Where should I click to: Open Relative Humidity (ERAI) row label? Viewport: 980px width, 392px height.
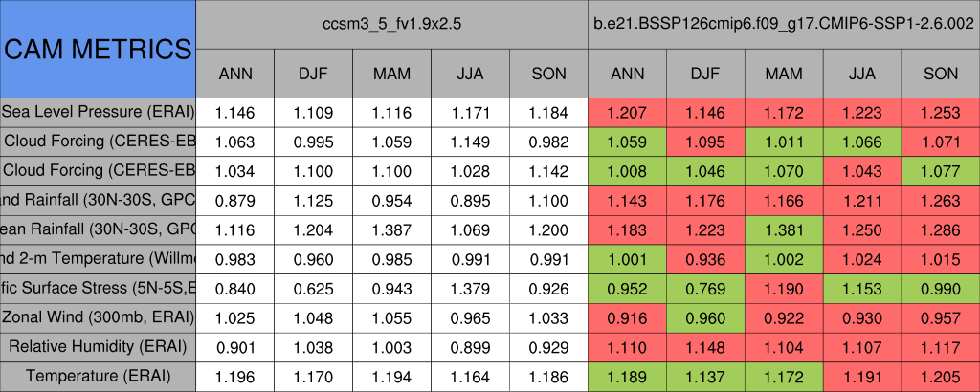pos(98,346)
